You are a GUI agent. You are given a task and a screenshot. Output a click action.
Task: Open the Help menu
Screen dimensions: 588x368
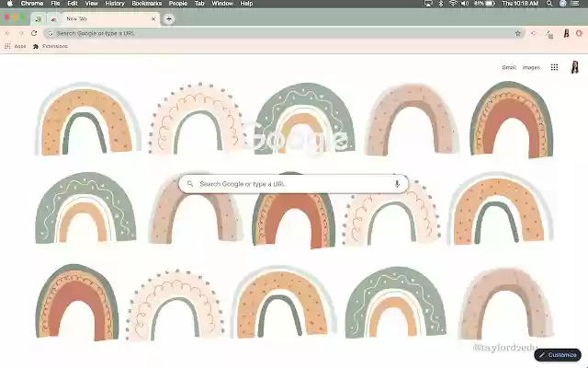[246, 4]
